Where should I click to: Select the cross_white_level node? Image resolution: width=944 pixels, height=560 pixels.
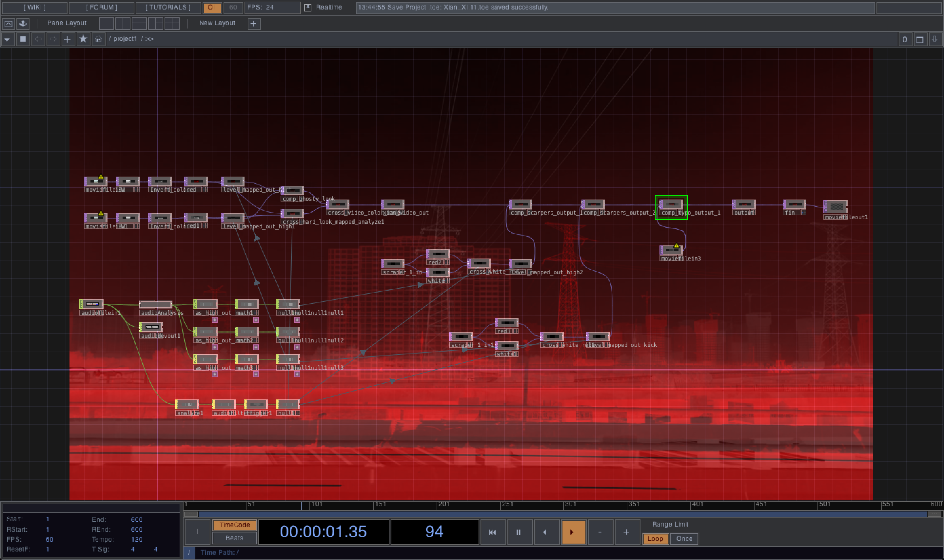click(x=479, y=263)
